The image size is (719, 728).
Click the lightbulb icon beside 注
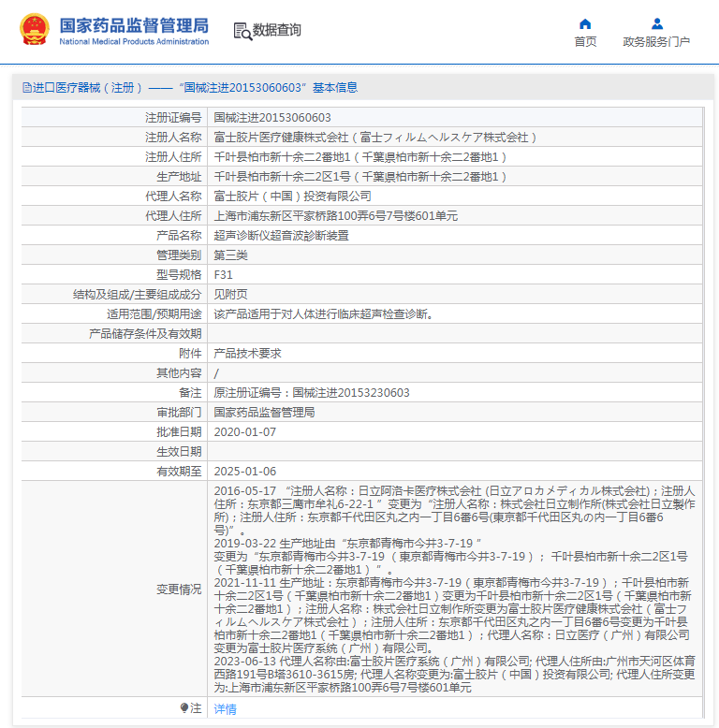click(x=184, y=708)
